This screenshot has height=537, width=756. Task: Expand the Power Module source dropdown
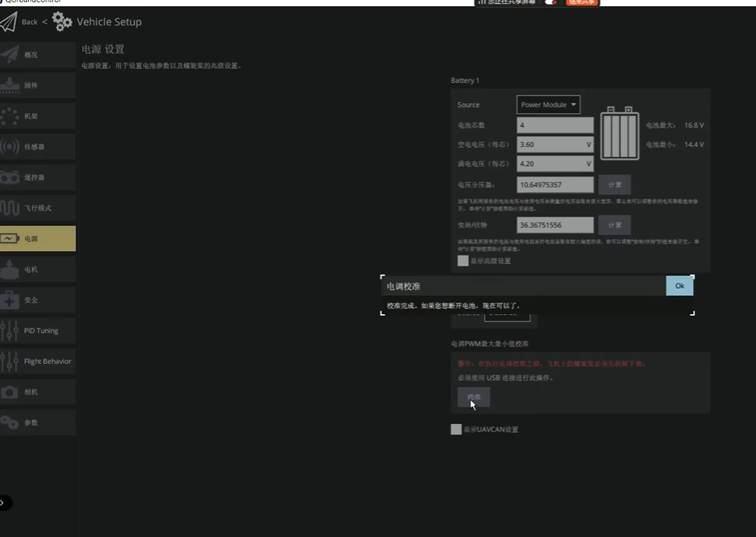coord(548,105)
